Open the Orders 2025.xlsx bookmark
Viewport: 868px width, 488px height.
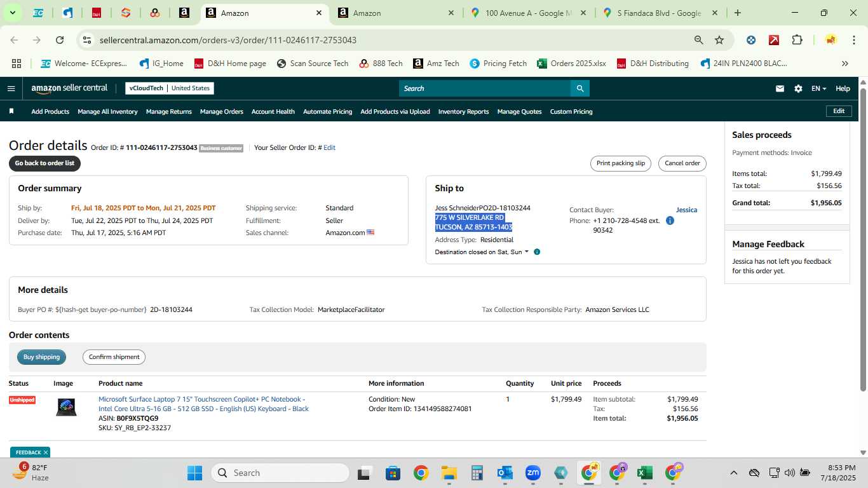571,64
